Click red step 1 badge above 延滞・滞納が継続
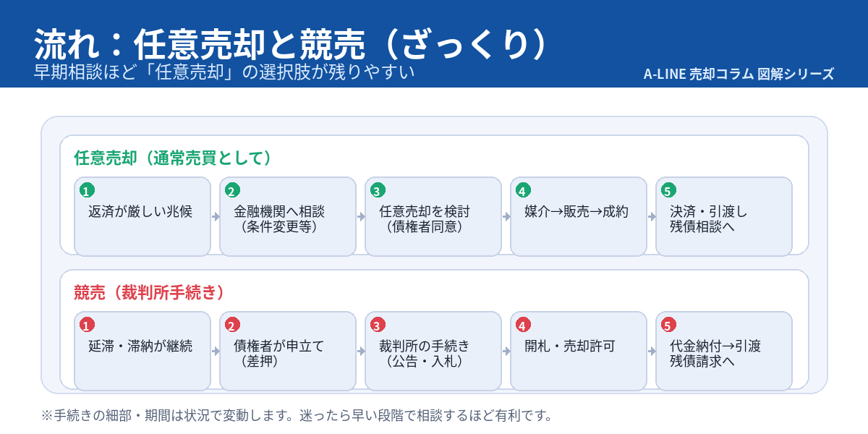The width and height of the screenshot is (868, 434). [87, 325]
